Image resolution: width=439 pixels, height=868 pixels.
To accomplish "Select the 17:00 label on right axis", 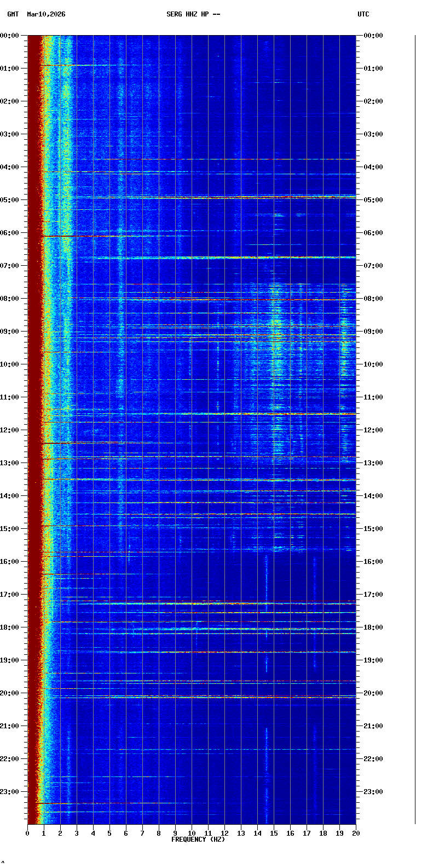I will (373, 595).
